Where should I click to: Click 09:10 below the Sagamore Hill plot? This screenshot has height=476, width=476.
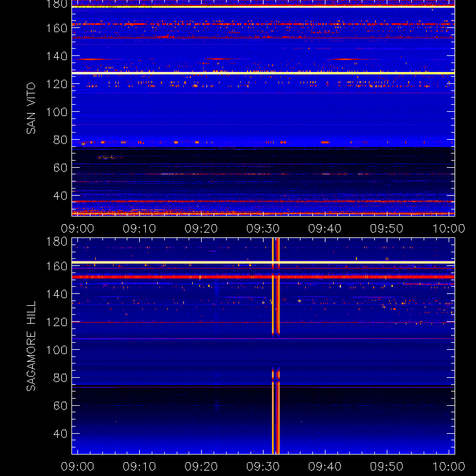139,466
